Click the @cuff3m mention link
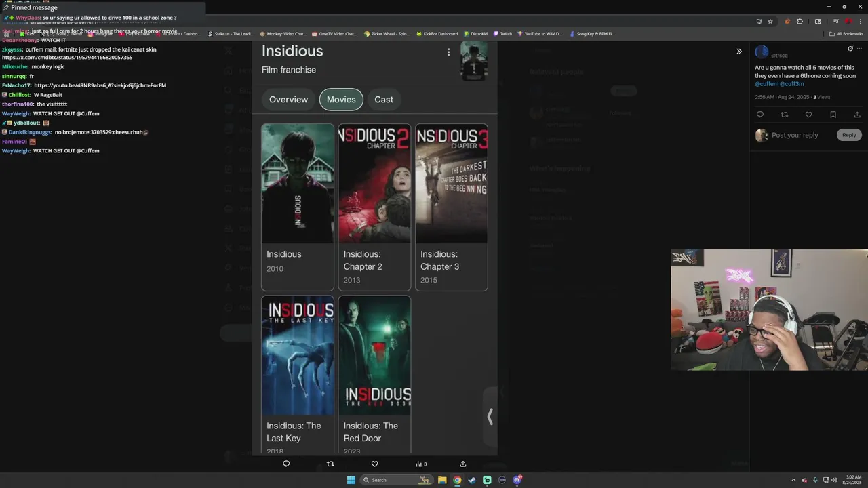The height and width of the screenshot is (488, 868). tap(792, 84)
